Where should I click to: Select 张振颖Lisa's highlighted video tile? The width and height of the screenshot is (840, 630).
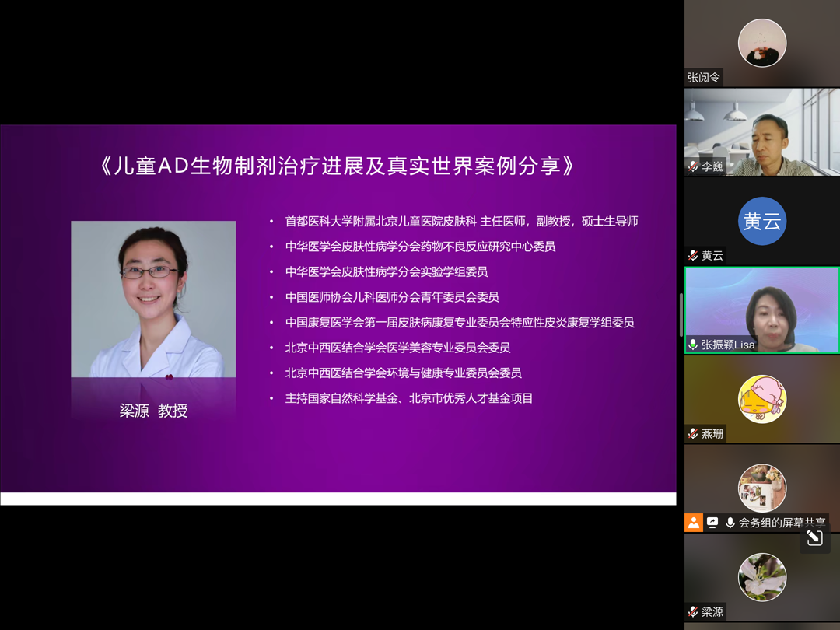pyautogui.click(x=761, y=310)
